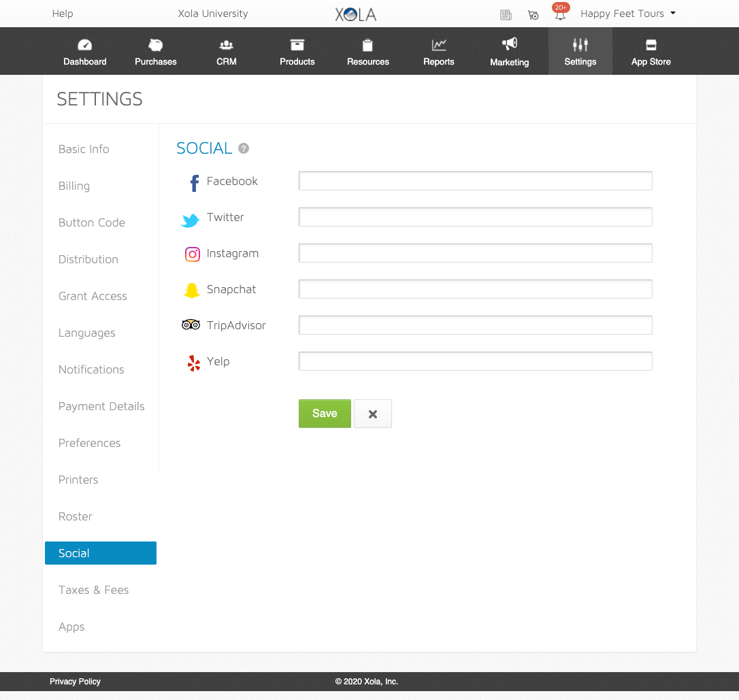Screen dimensions: 739x700
Task: Open Notifications settings section
Action: 91,370
